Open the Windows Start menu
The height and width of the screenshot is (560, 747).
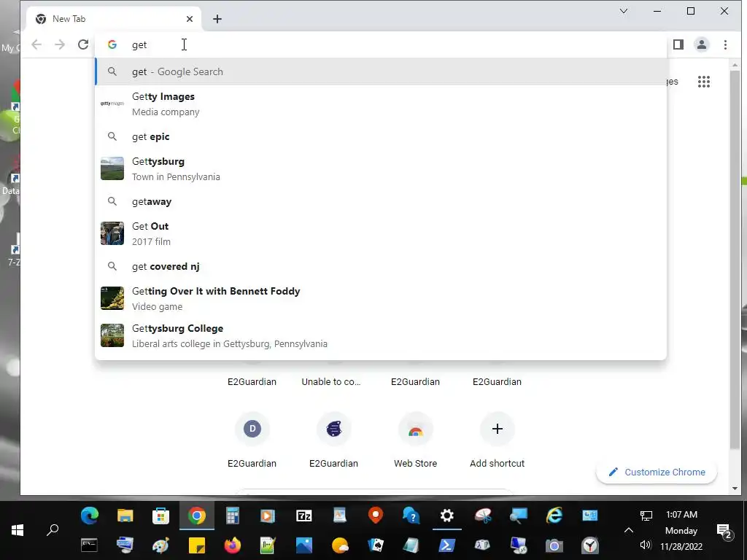click(18, 530)
